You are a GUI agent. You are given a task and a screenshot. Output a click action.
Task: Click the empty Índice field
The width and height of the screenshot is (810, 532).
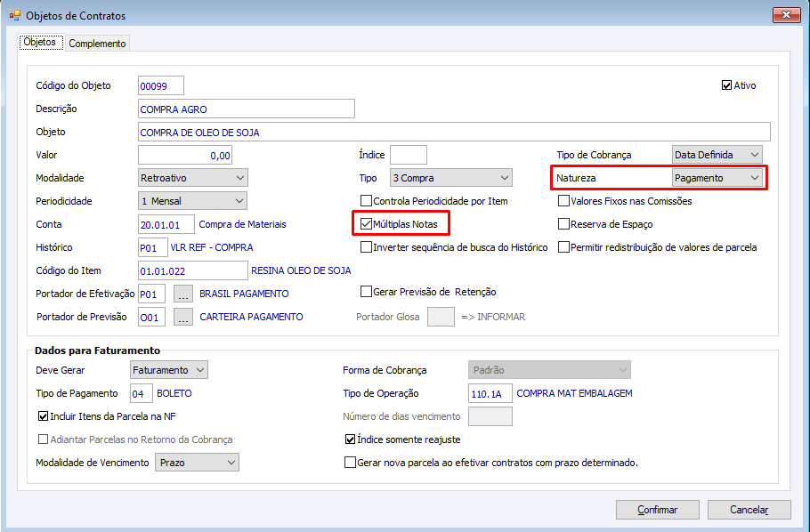tap(408, 155)
